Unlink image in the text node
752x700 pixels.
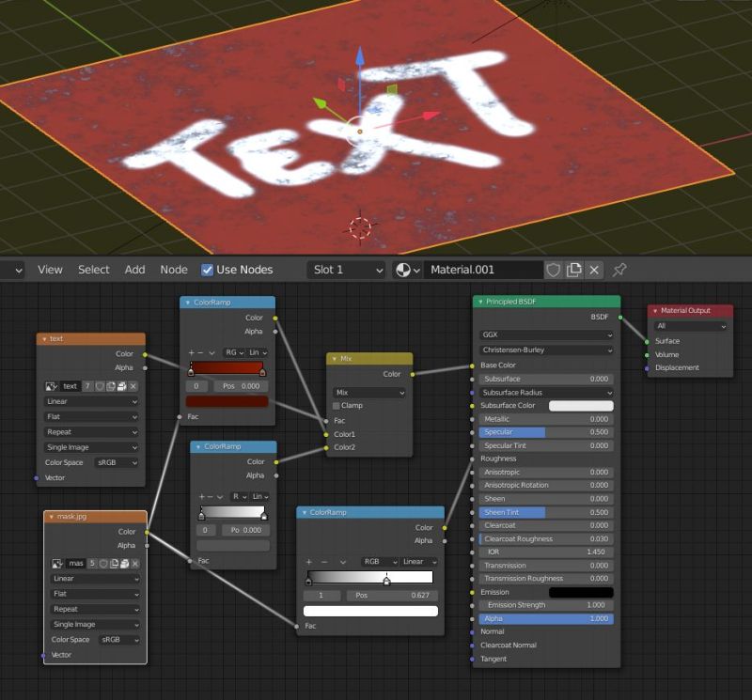point(133,386)
